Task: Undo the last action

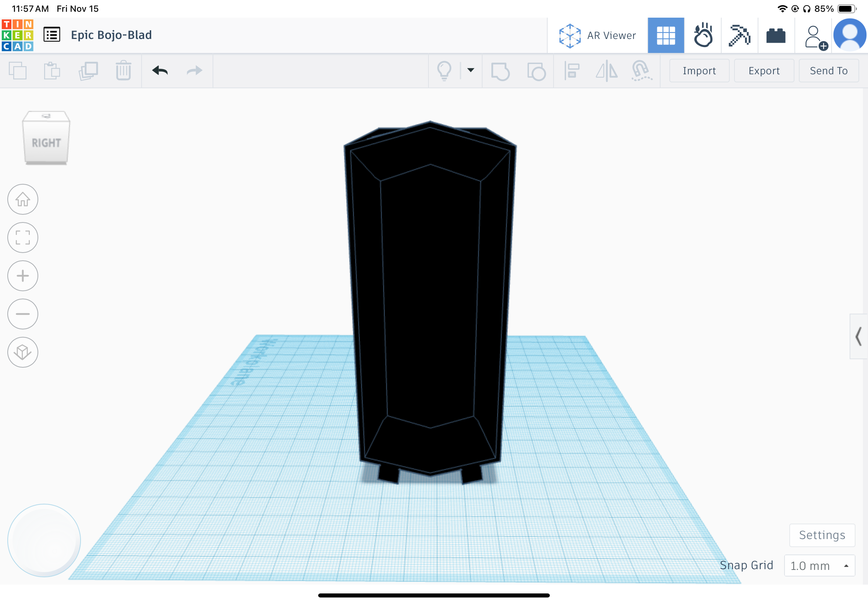Action: click(x=160, y=71)
